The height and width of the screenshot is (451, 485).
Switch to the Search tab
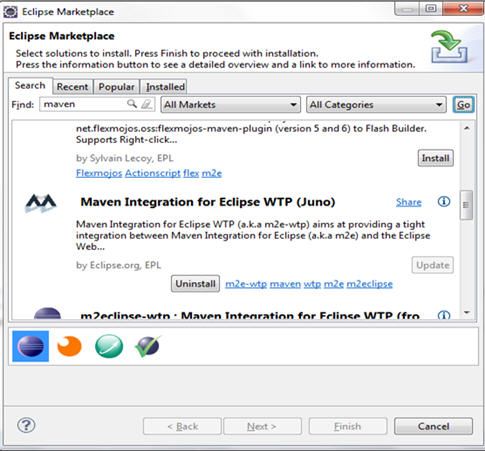pos(30,86)
